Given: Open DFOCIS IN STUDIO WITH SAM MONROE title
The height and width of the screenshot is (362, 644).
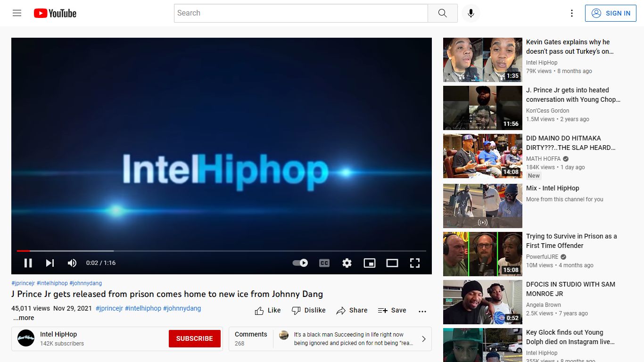Looking at the screenshot, I should [570, 289].
